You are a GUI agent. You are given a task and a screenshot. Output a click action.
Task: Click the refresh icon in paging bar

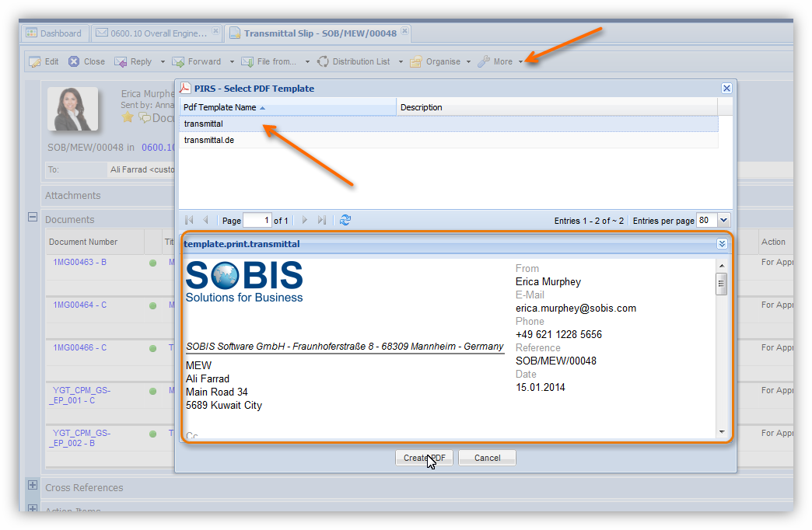coord(345,221)
